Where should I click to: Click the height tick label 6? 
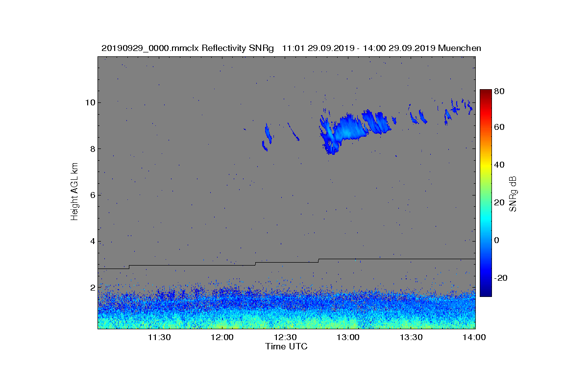[x=92, y=195]
